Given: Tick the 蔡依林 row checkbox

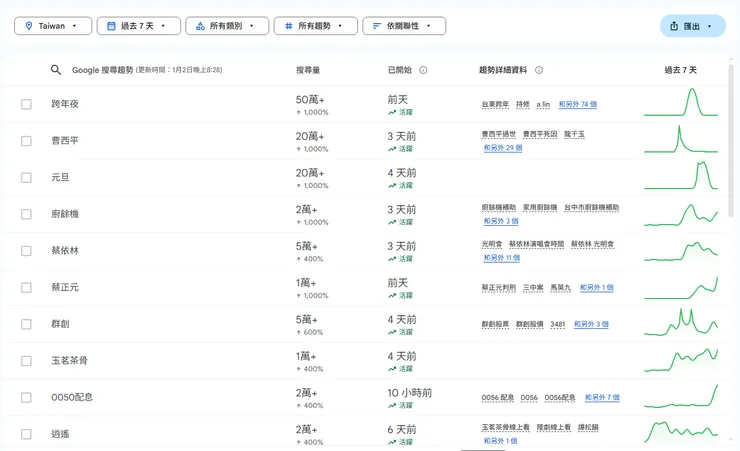Looking at the screenshot, I should pos(26,251).
